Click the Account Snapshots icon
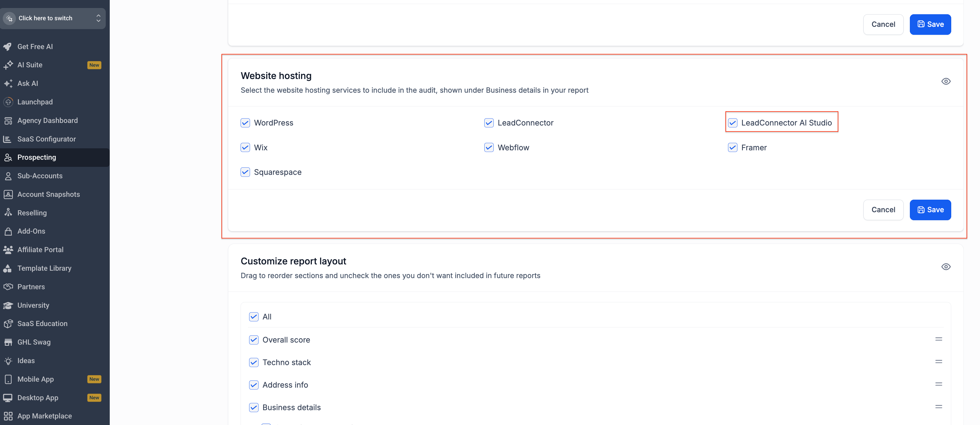 pos(8,195)
